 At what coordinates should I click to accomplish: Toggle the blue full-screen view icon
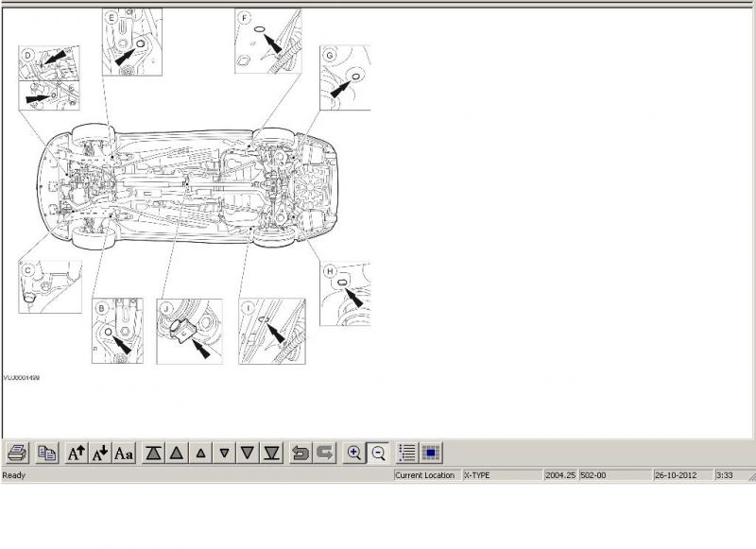click(431, 454)
